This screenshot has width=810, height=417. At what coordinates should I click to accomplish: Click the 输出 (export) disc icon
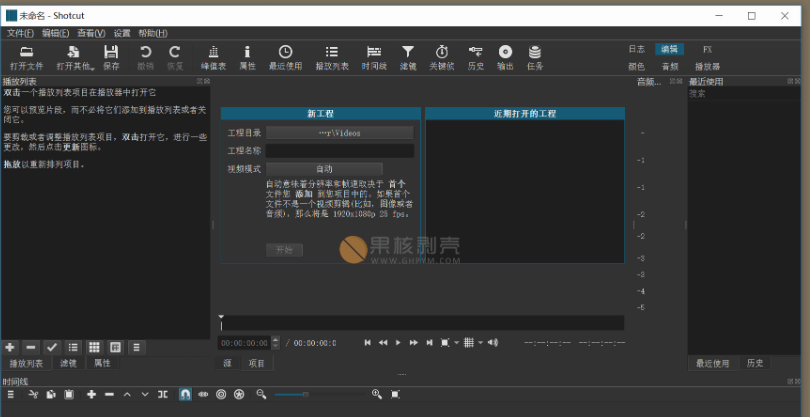click(x=505, y=57)
